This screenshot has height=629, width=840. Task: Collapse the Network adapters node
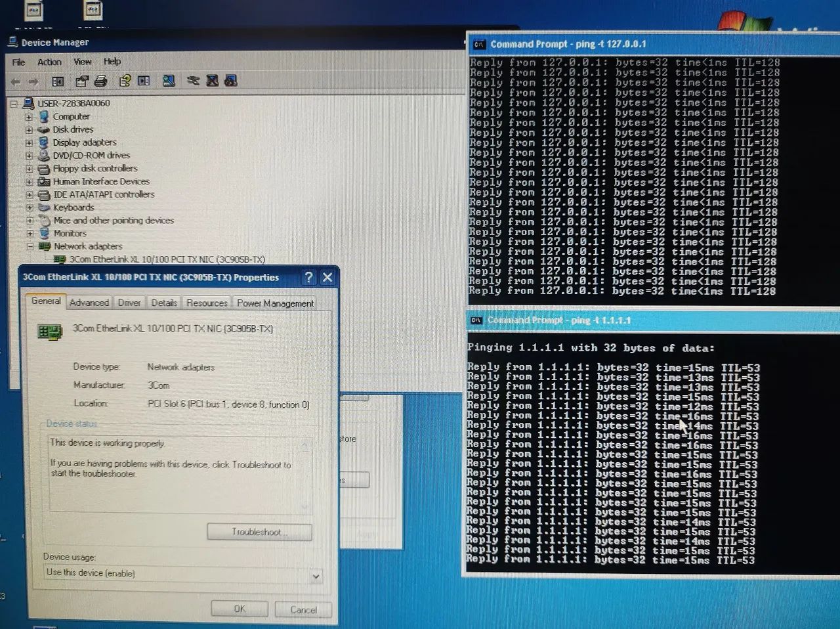[x=30, y=247]
